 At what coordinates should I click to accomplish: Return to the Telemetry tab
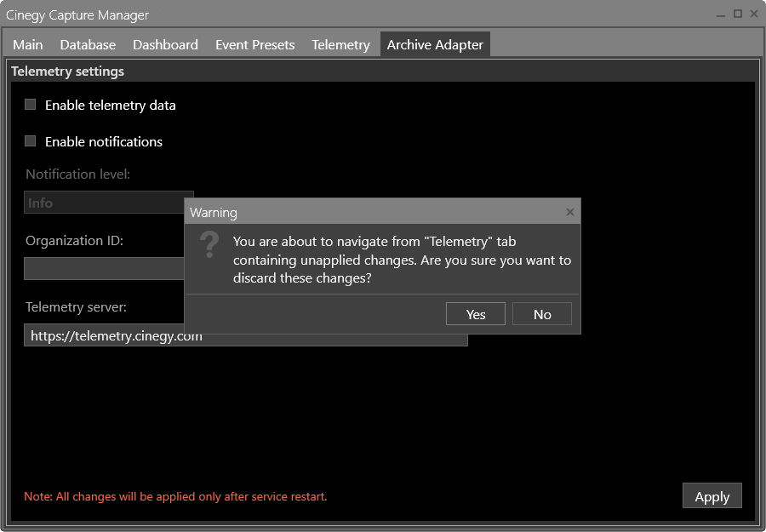(340, 44)
